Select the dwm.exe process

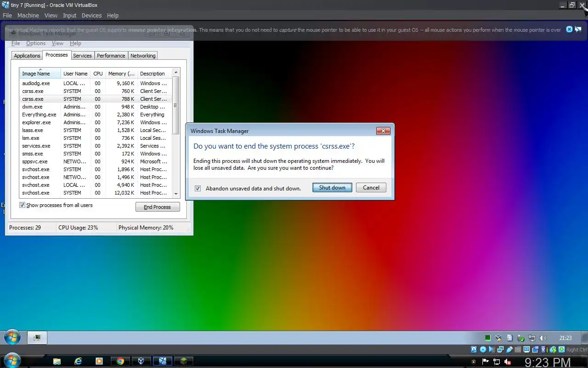coord(95,107)
